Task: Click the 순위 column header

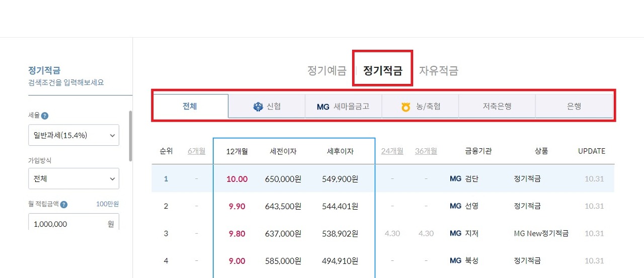Action: [166, 151]
